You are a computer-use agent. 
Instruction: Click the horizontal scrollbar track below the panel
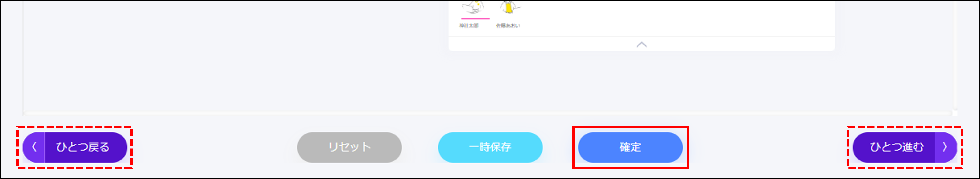(488, 113)
